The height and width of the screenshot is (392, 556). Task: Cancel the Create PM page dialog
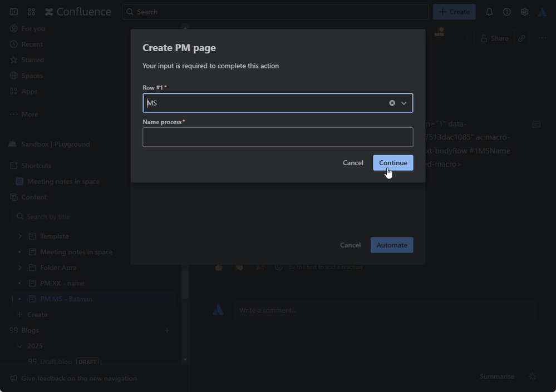353,162
